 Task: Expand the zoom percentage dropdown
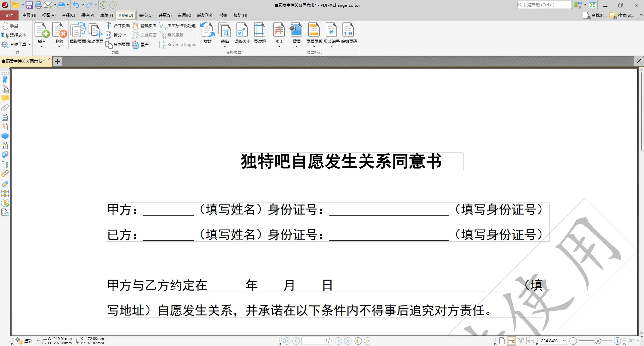click(x=564, y=340)
